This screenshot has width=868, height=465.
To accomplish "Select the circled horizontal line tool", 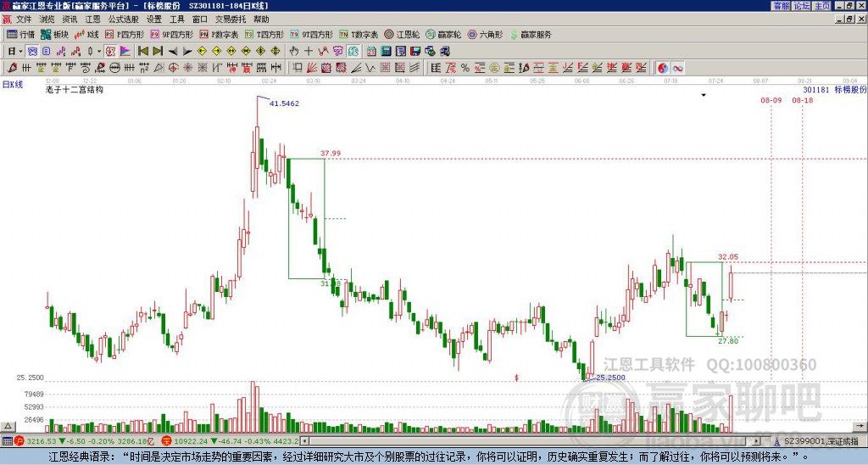I will click(x=114, y=68).
